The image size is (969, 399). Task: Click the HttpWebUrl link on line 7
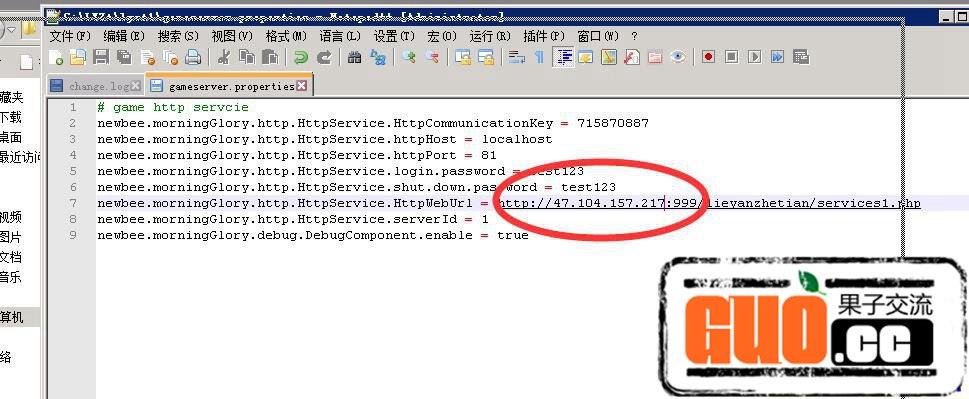pyautogui.click(x=709, y=203)
